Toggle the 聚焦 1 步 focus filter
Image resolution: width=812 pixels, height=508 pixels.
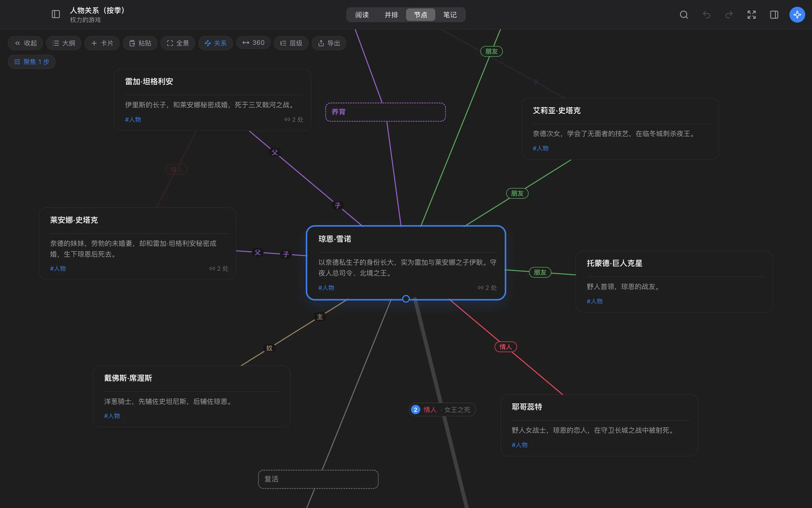(32, 62)
